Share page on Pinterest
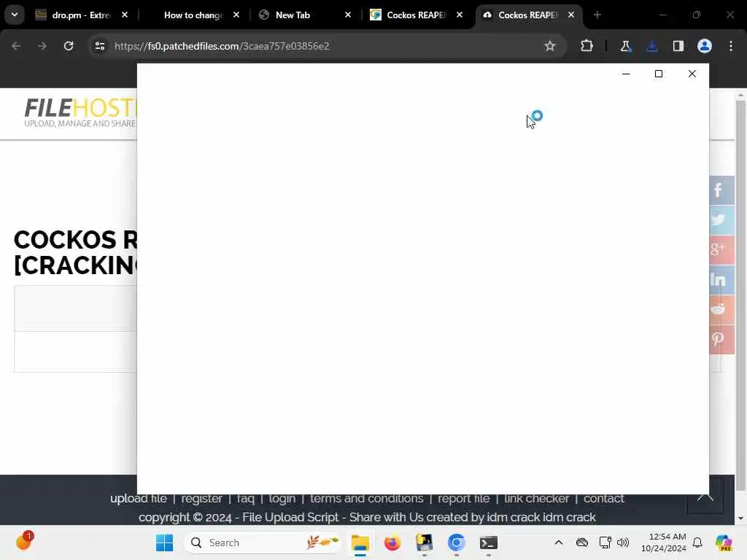 [x=721, y=339]
